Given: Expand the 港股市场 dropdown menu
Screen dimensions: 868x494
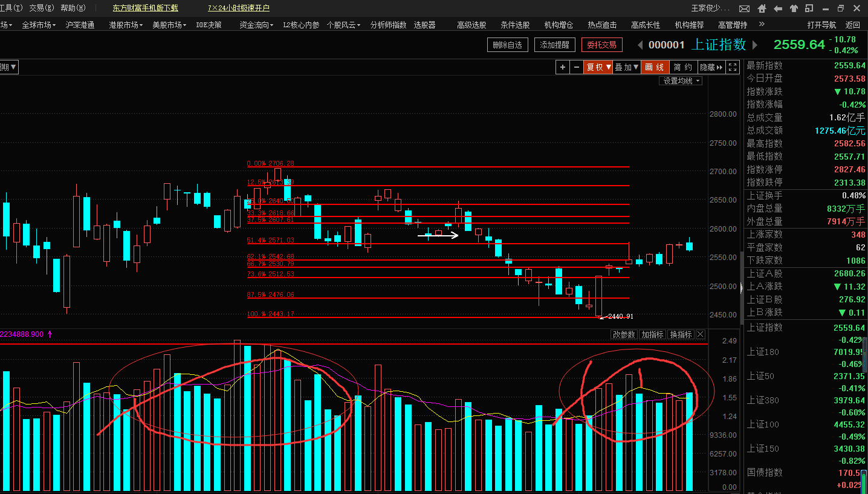Looking at the screenshot, I should click(x=126, y=25).
